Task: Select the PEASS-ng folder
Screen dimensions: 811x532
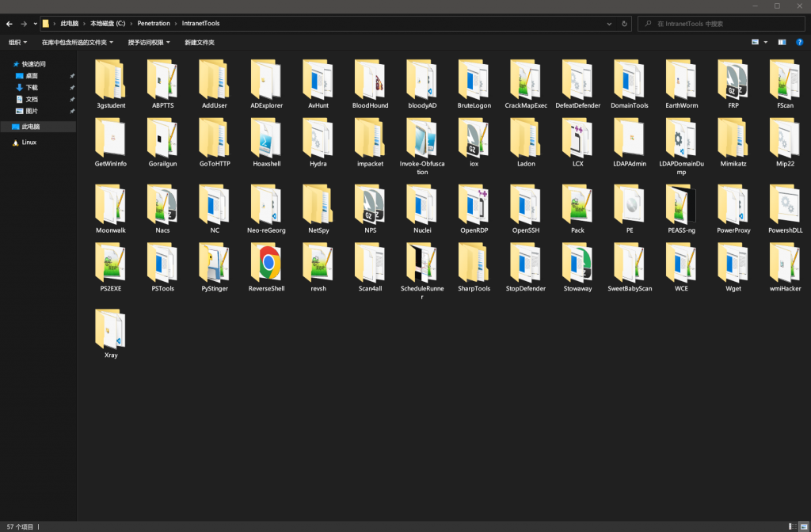Action: (681, 209)
